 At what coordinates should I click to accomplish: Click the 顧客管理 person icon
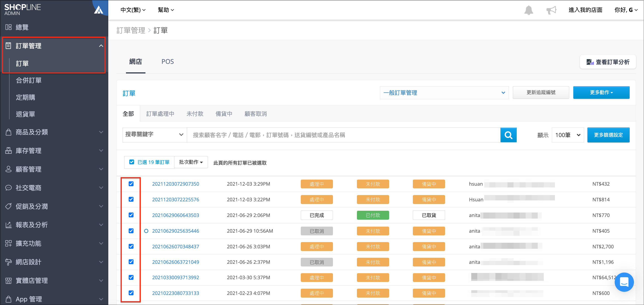tap(9, 169)
